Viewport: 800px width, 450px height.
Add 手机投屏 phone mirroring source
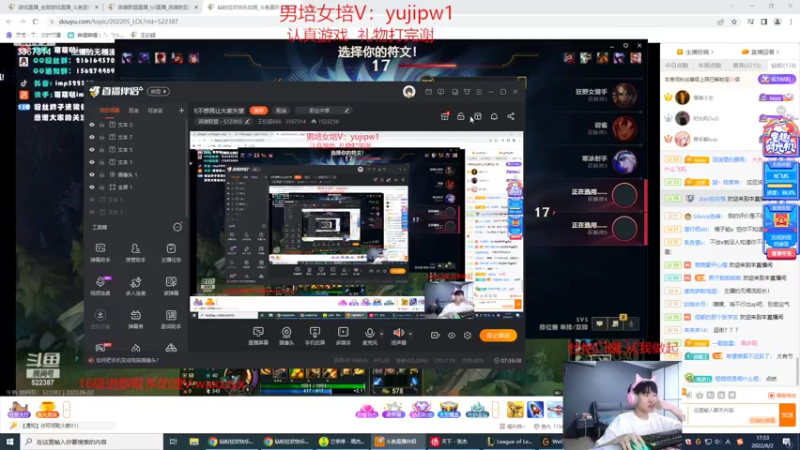(x=315, y=336)
